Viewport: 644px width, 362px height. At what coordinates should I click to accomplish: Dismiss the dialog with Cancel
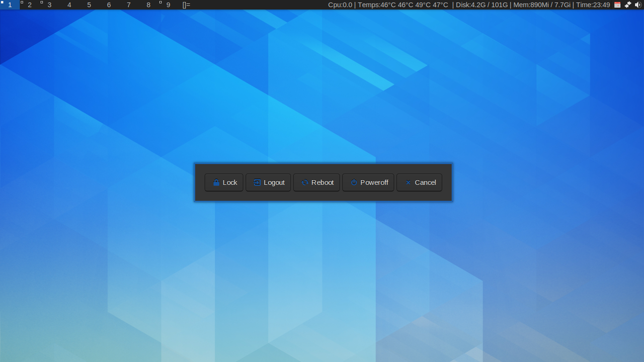click(420, 183)
